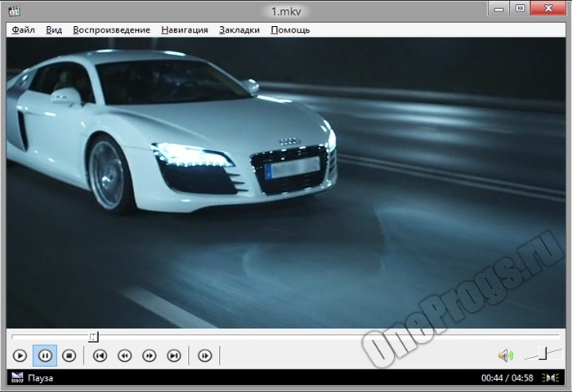Viewport: 572px width, 392px height.
Task: Click the audio channels icon in status bar
Action: [x=551, y=378]
